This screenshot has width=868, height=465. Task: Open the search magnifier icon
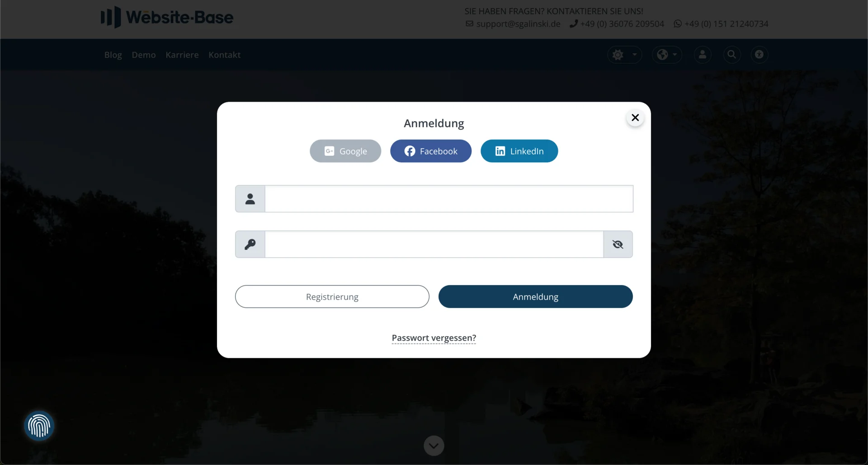pyautogui.click(x=731, y=55)
